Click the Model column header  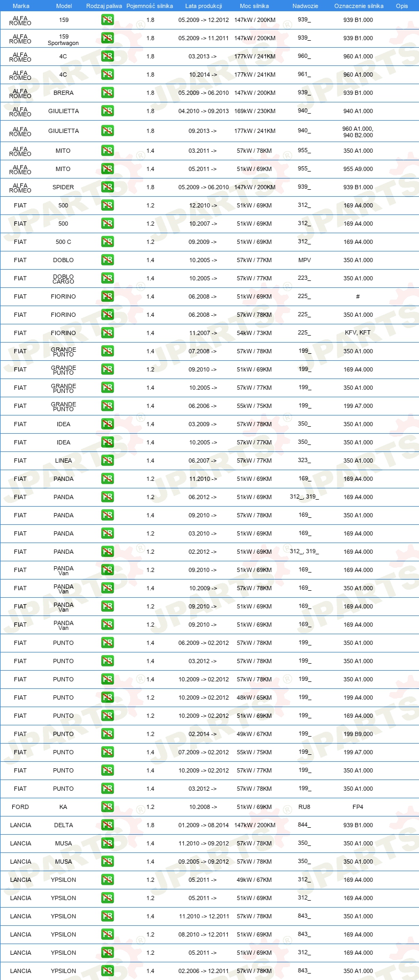64,6
